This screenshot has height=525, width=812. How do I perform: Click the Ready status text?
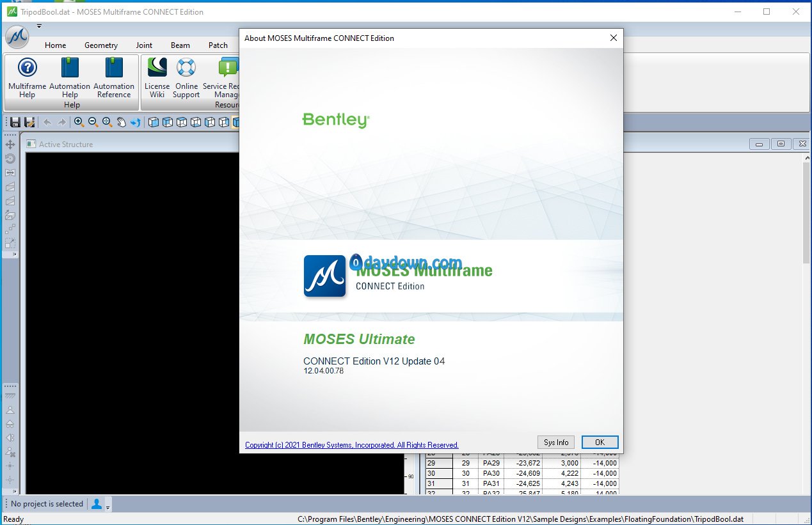[13, 519]
